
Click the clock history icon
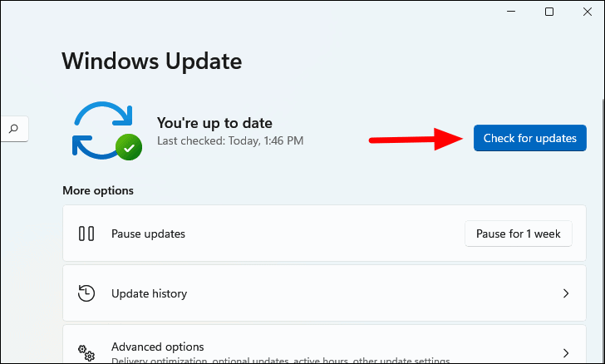[x=86, y=293]
